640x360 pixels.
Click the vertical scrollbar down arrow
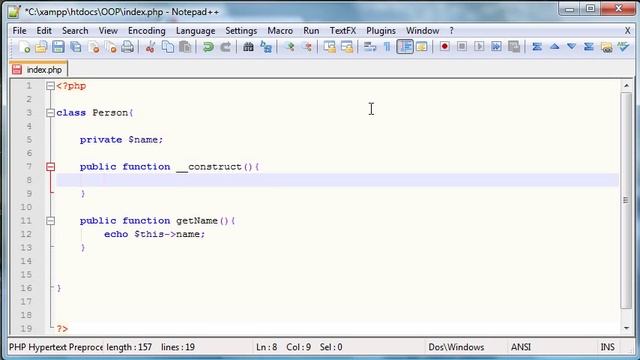(626, 328)
